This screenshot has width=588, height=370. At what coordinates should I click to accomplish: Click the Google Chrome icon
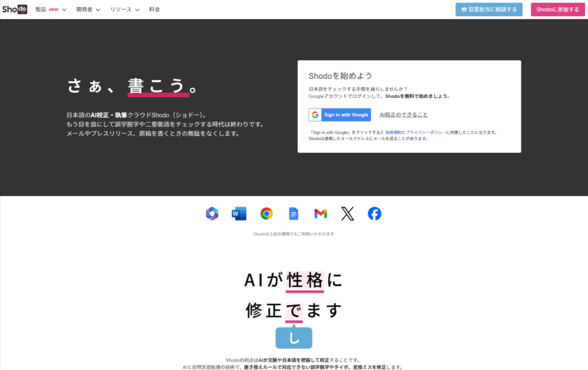tap(266, 214)
